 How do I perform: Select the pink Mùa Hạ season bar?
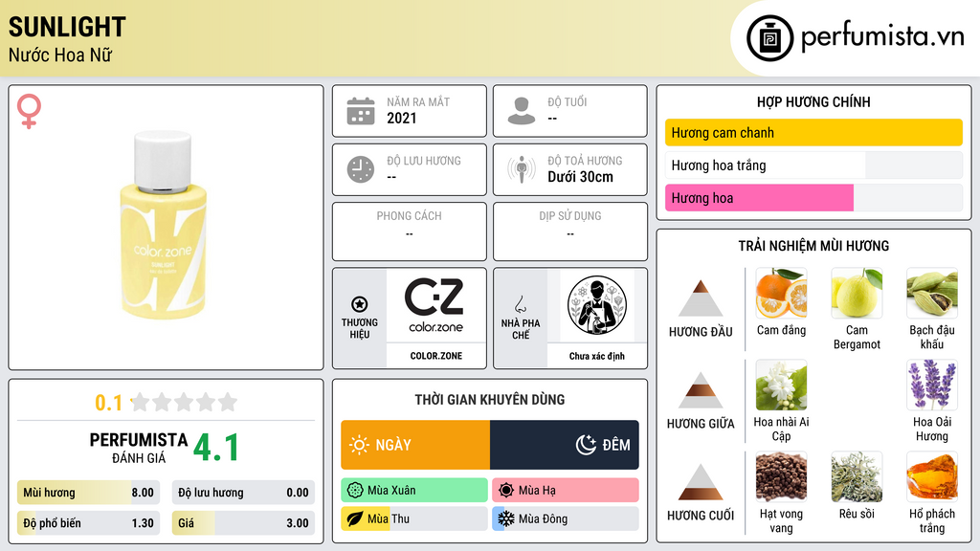coord(566,491)
